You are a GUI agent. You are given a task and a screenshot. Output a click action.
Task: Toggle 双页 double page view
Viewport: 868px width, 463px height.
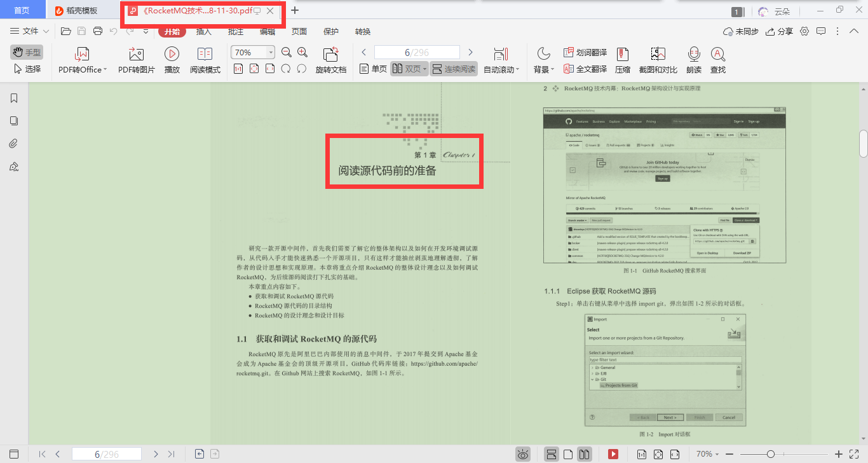pos(405,69)
